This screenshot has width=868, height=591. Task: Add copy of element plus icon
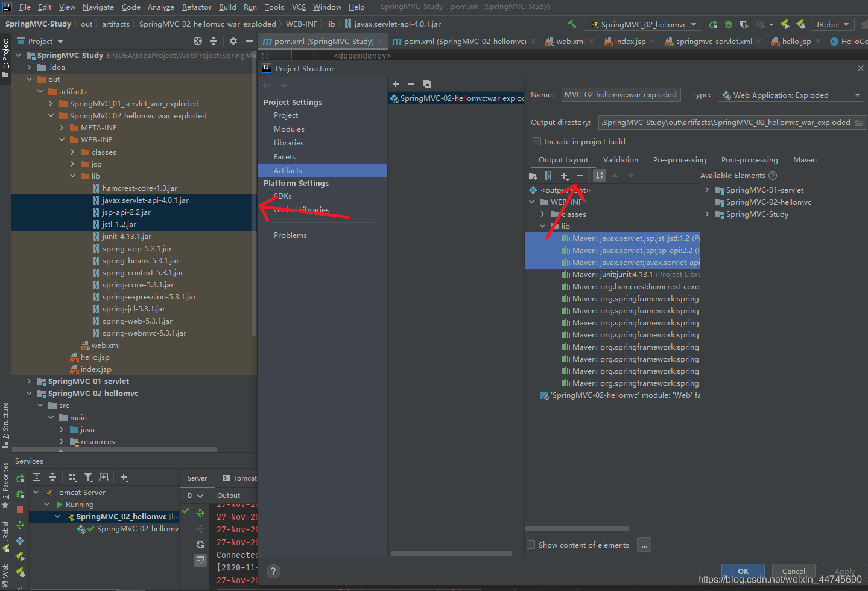click(x=565, y=176)
